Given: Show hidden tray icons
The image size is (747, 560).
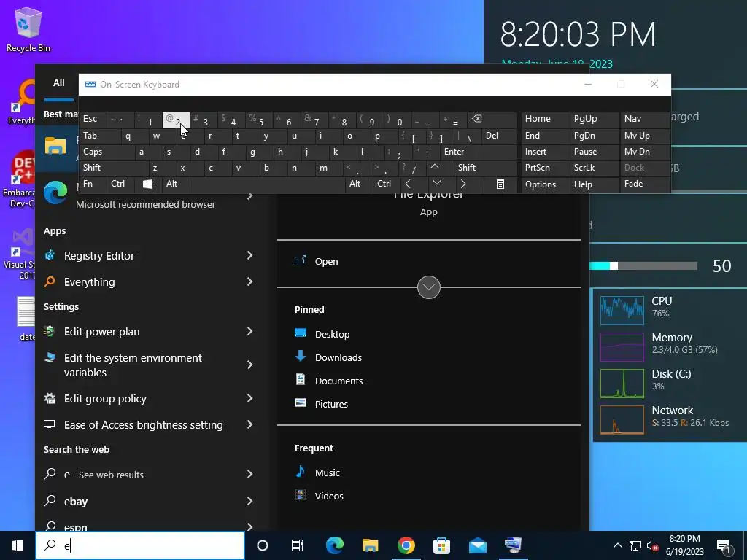Looking at the screenshot, I should pos(617,545).
